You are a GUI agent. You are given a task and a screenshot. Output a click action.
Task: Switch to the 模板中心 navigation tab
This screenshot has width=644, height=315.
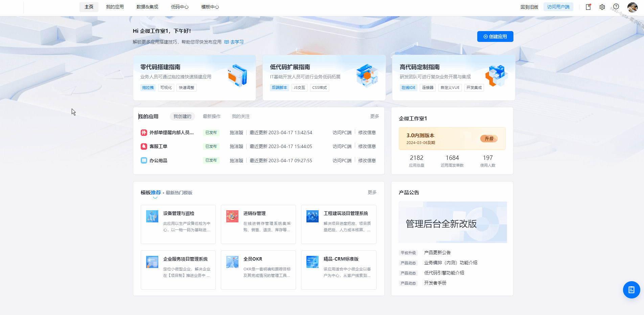210,7
